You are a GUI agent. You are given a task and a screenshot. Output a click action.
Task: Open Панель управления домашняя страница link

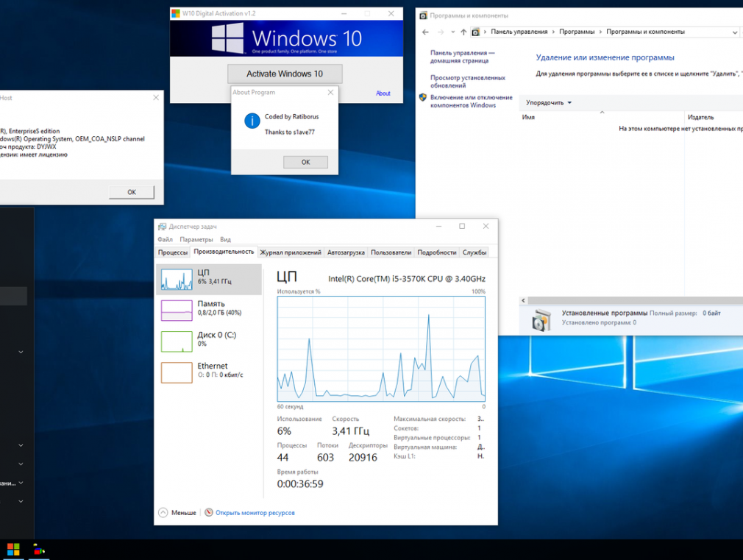click(x=462, y=57)
